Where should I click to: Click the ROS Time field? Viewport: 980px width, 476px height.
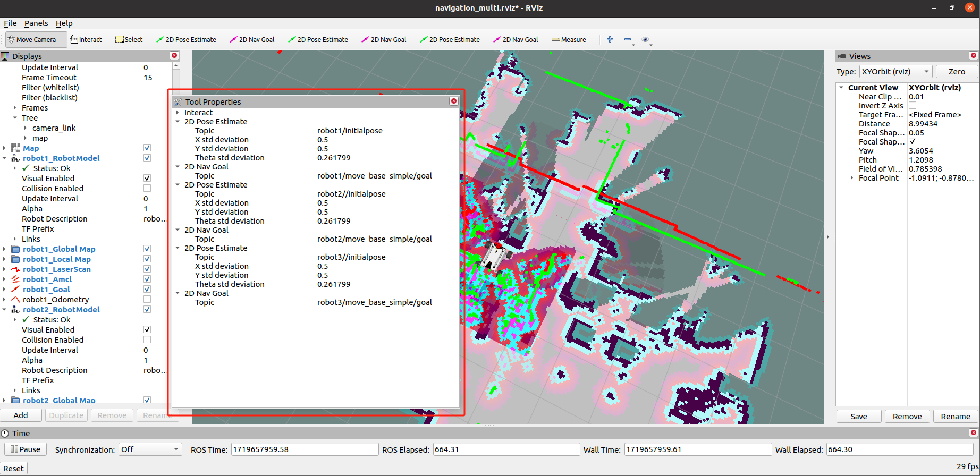point(305,449)
